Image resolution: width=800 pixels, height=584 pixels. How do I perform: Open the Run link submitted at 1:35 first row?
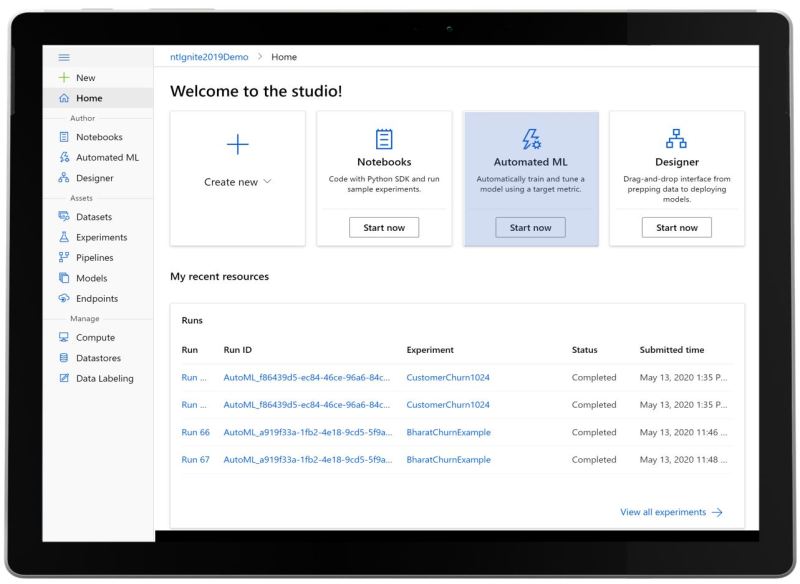pos(194,377)
